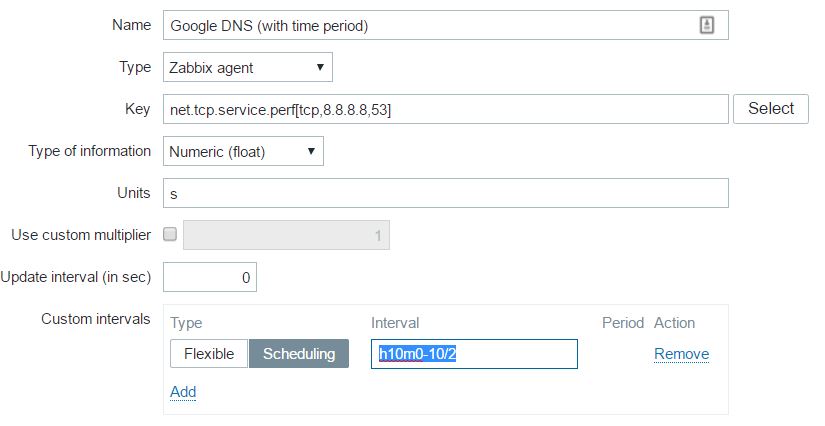Focus the Name text field

[x=430, y=26]
